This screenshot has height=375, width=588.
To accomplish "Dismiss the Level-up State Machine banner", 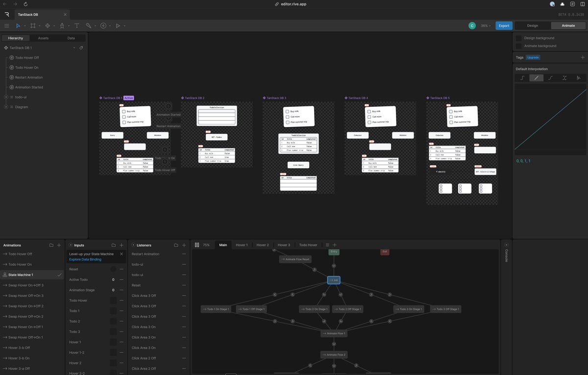I will click(x=122, y=254).
